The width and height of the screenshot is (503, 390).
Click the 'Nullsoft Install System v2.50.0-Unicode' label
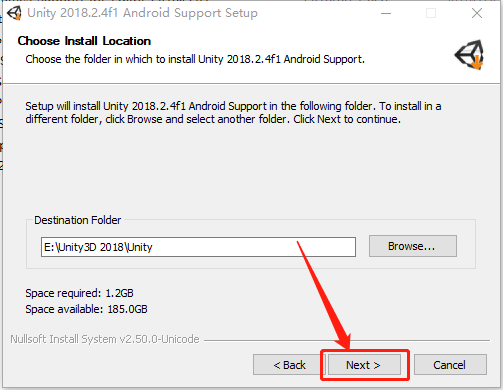tap(105, 339)
